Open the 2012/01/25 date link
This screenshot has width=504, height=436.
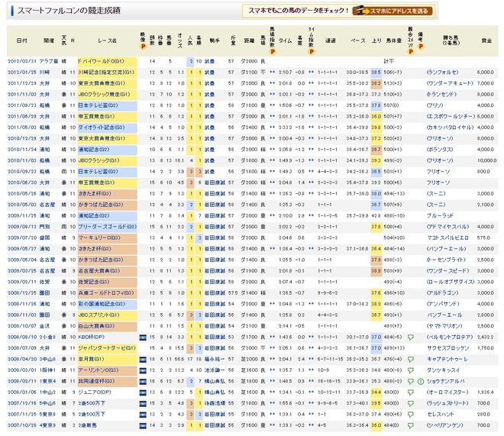tap(21, 73)
